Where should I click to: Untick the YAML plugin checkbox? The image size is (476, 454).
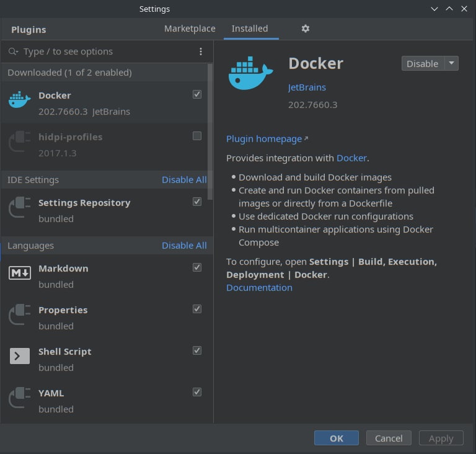[x=197, y=392]
